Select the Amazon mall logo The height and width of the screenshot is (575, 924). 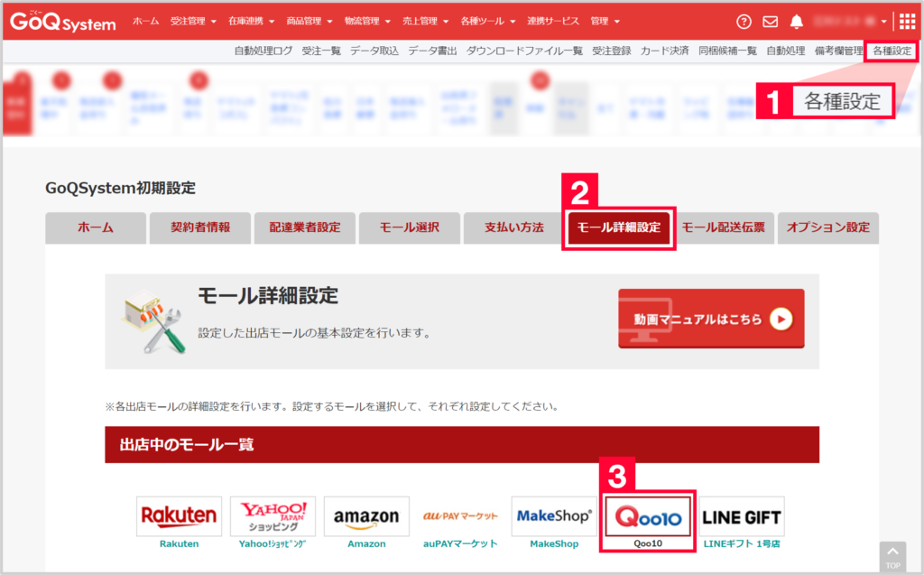pos(366,515)
